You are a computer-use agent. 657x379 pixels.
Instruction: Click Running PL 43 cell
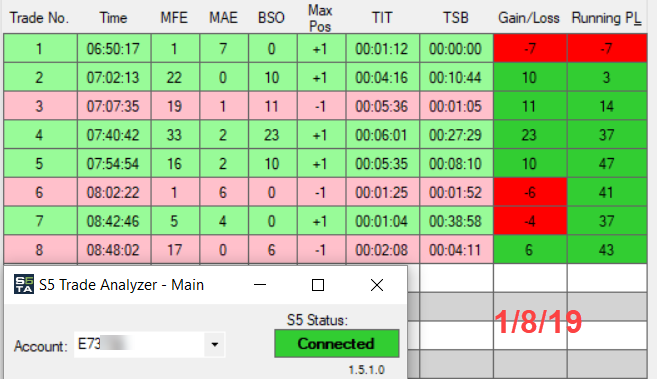coord(607,250)
